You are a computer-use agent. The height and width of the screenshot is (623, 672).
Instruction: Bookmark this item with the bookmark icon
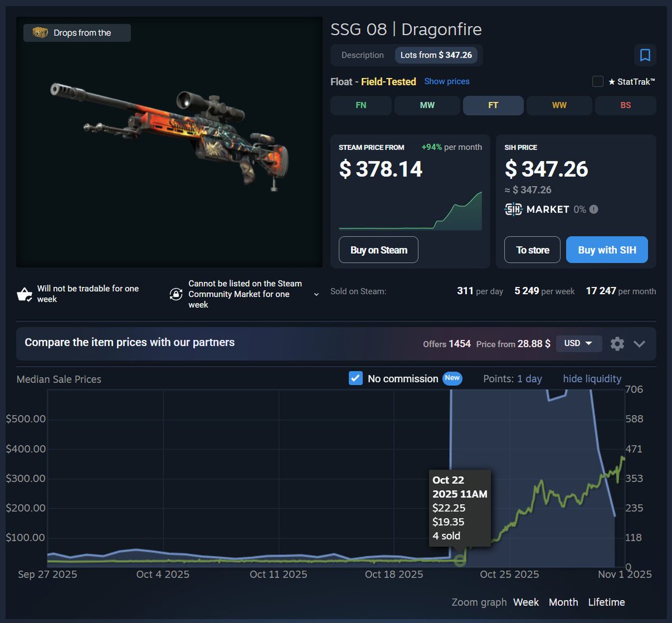click(645, 55)
